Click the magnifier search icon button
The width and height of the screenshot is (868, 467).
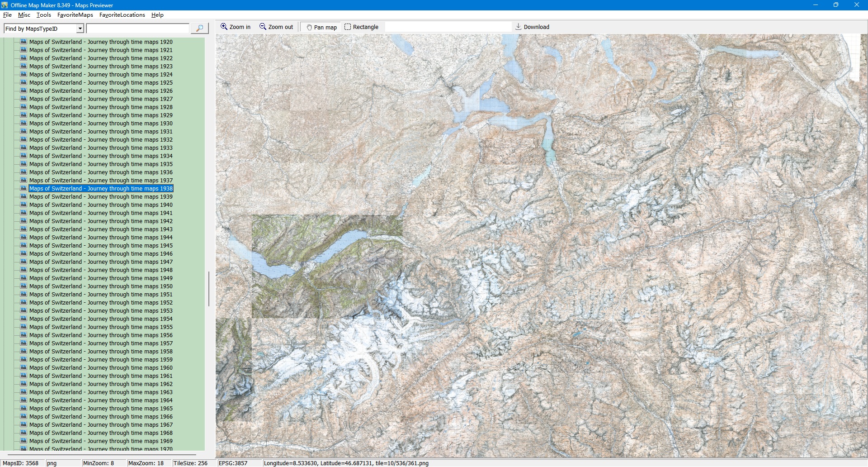[x=199, y=29]
